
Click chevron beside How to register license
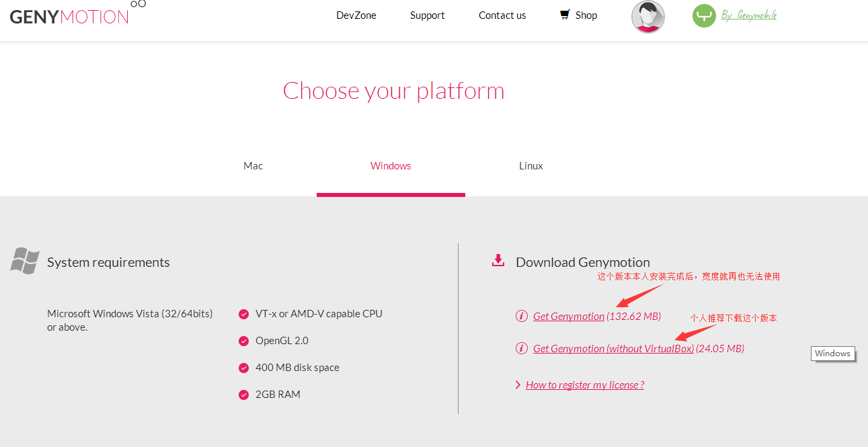tap(518, 385)
